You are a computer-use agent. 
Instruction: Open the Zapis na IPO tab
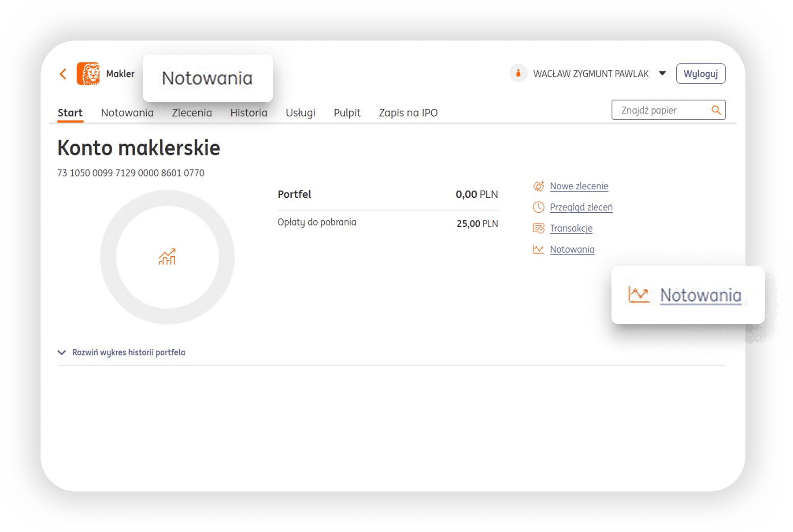pyautogui.click(x=408, y=113)
